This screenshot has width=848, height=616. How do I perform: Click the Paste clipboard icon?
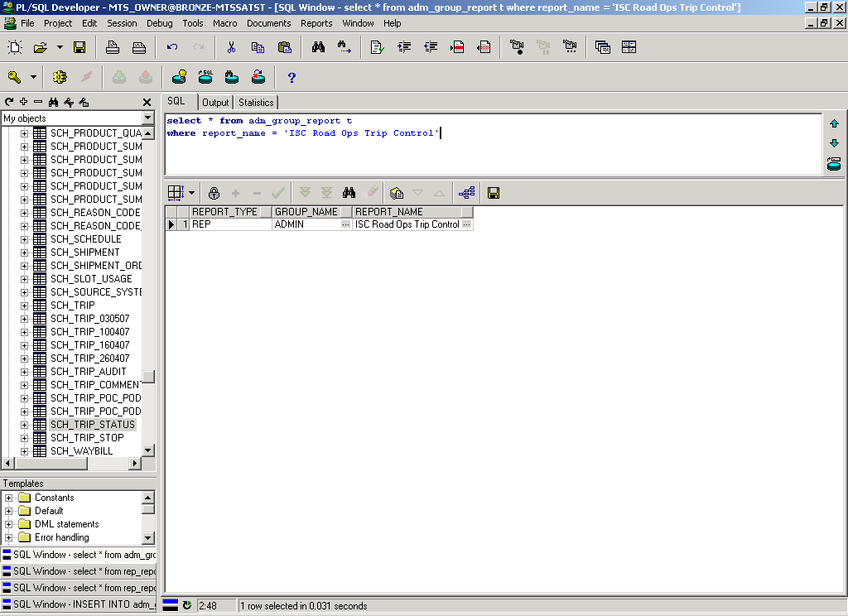[285, 47]
